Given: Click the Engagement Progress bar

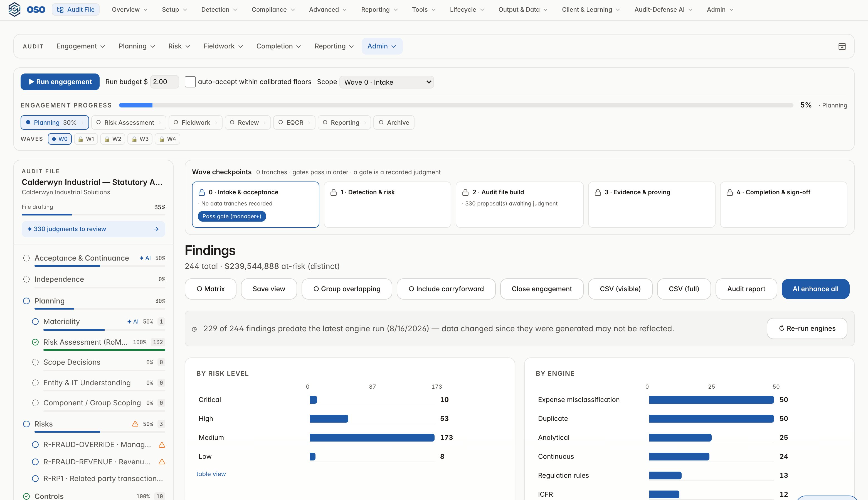Looking at the screenshot, I should 456,105.
